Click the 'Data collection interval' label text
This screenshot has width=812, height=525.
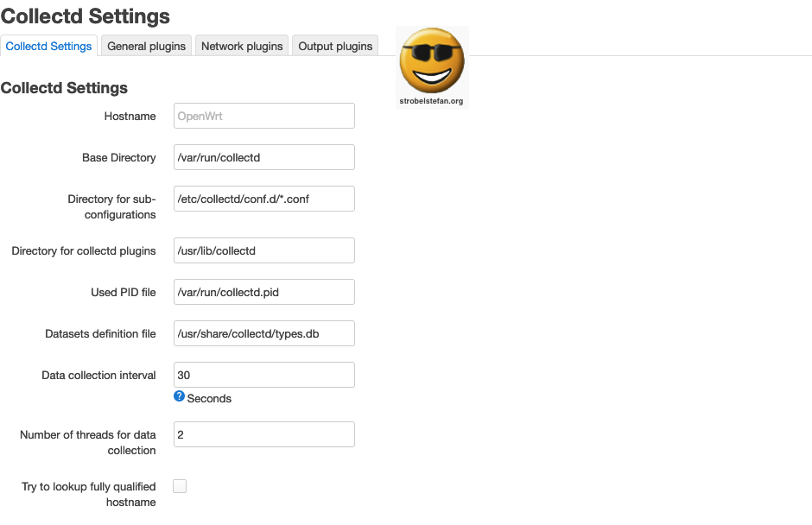[98, 375]
